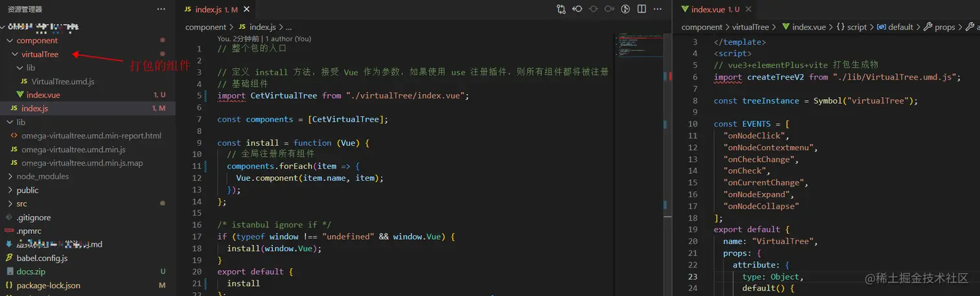This screenshot has width=980, height=296.
Task: Click '"onNodeContextmenu",' code line
Action: 771,148
